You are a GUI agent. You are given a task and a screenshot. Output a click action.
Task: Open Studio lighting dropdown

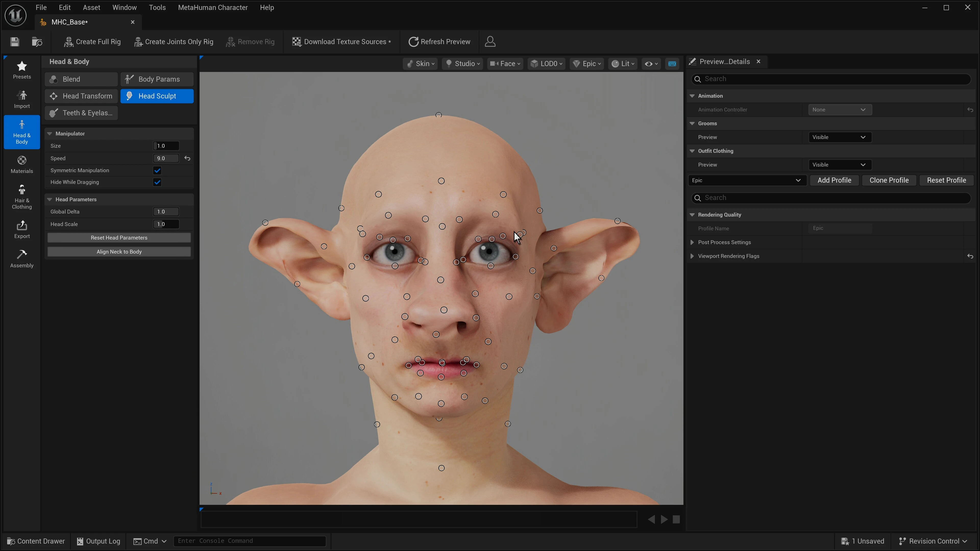[x=462, y=64]
